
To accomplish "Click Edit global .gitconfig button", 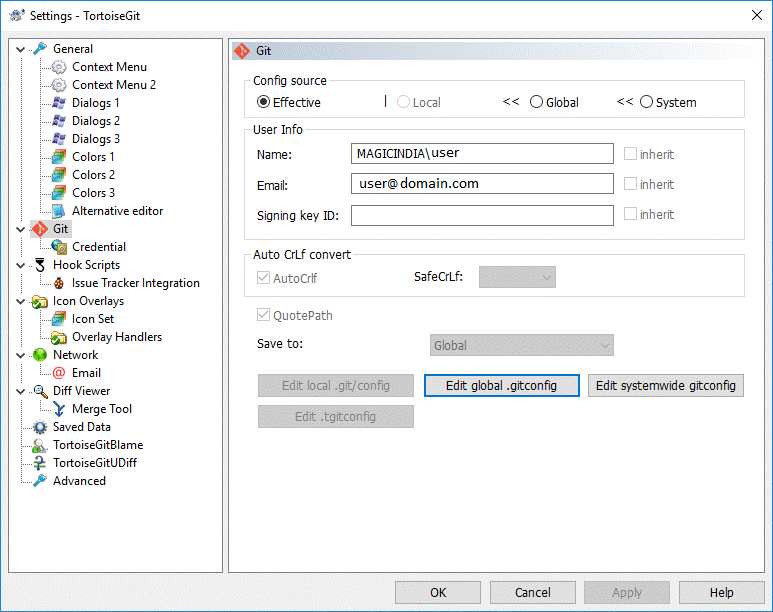I will coord(501,386).
